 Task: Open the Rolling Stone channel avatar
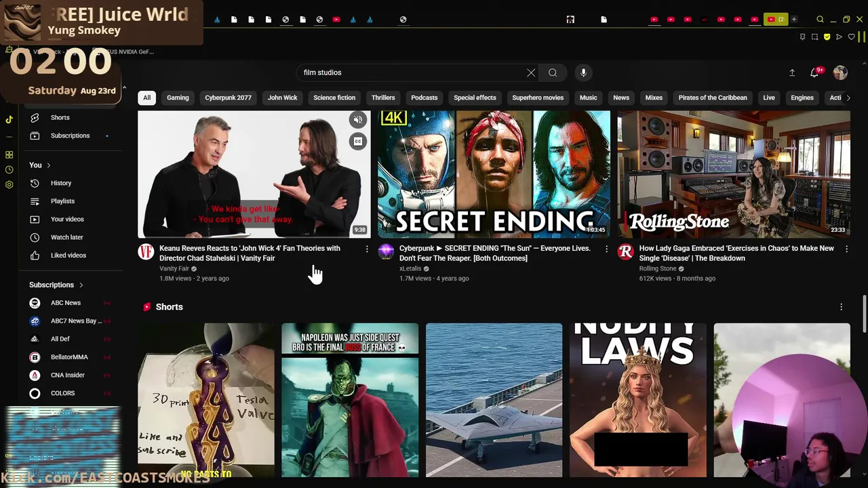point(625,253)
